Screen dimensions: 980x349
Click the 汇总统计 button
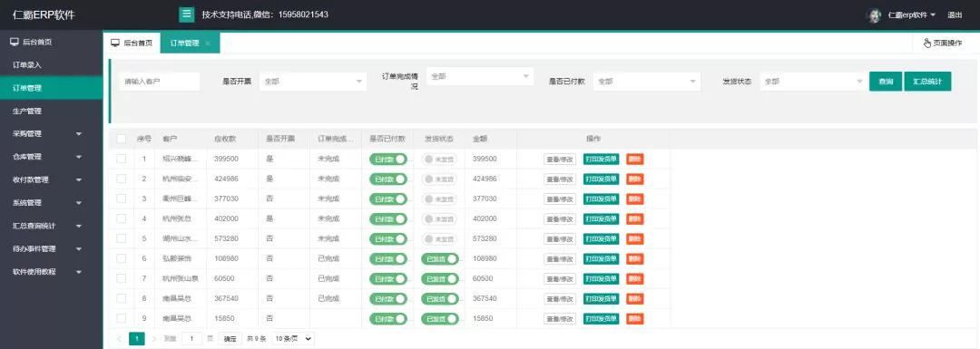927,82
